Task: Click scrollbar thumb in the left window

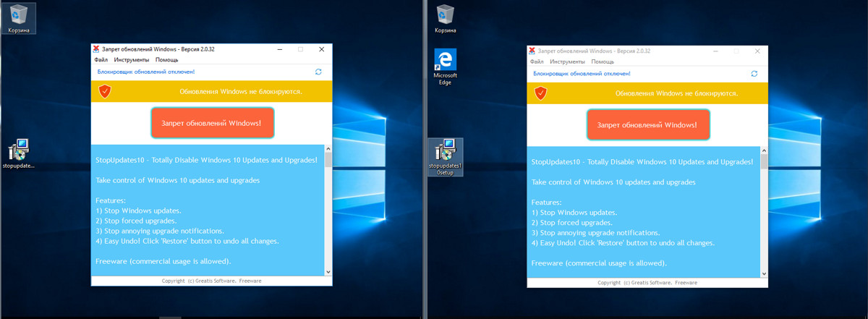Action: pyautogui.click(x=328, y=160)
